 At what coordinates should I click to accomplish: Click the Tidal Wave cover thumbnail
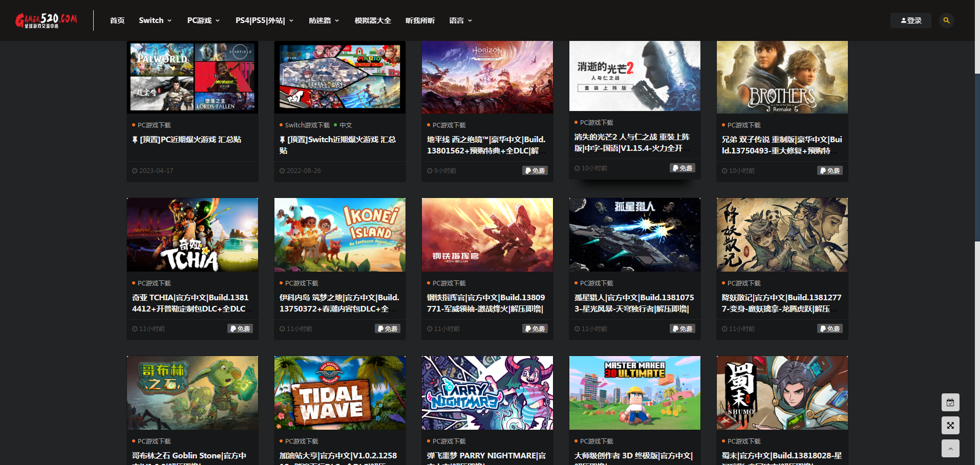340,393
